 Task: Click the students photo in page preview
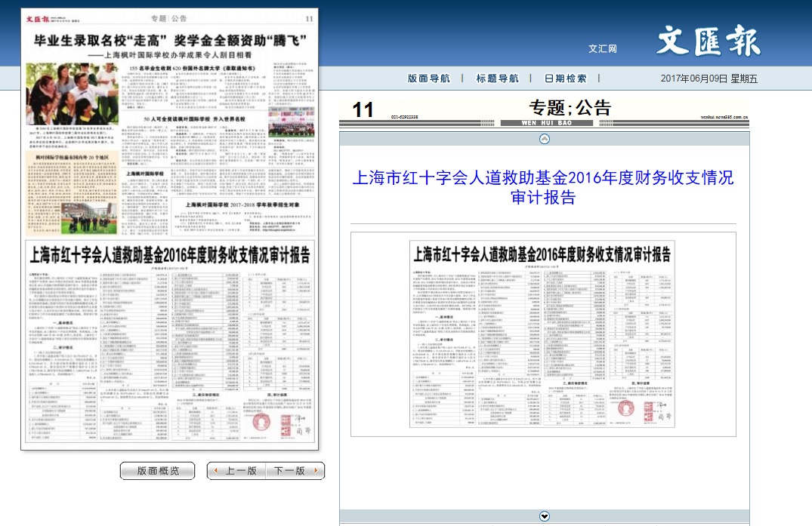72,94
